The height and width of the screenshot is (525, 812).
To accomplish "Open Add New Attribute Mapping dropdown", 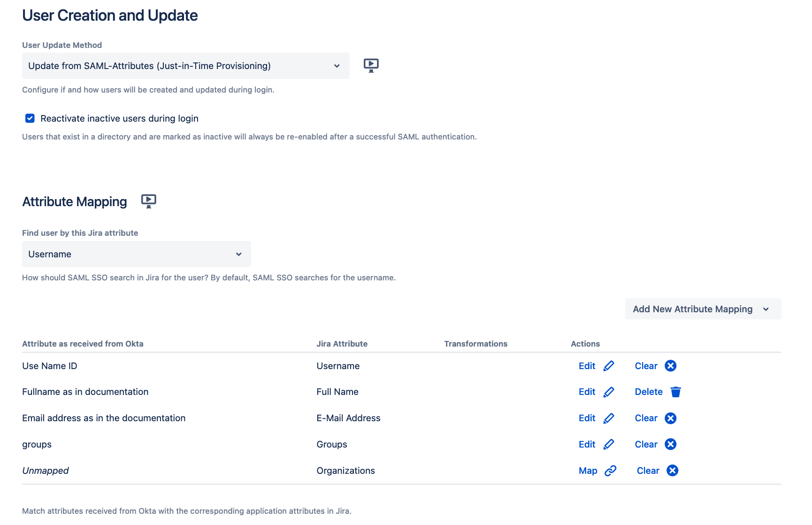I will [703, 309].
